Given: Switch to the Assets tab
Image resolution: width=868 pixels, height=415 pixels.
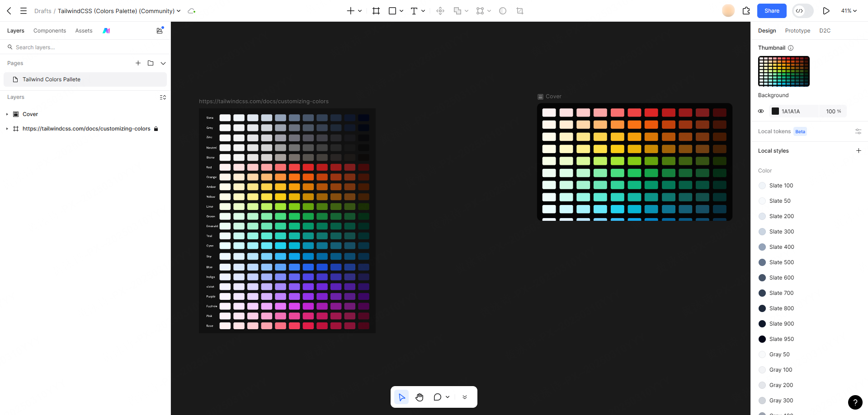Looking at the screenshot, I should [x=84, y=31].
